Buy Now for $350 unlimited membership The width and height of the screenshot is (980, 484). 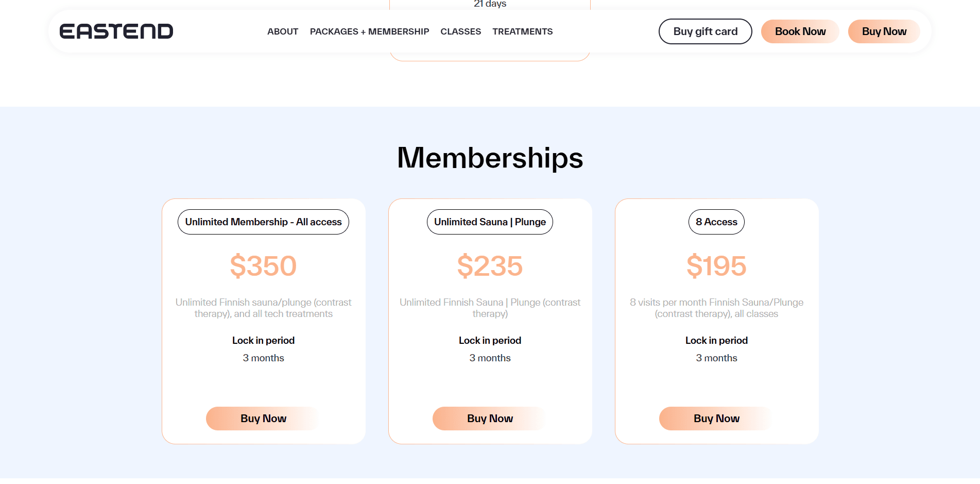tap(263, 419)
